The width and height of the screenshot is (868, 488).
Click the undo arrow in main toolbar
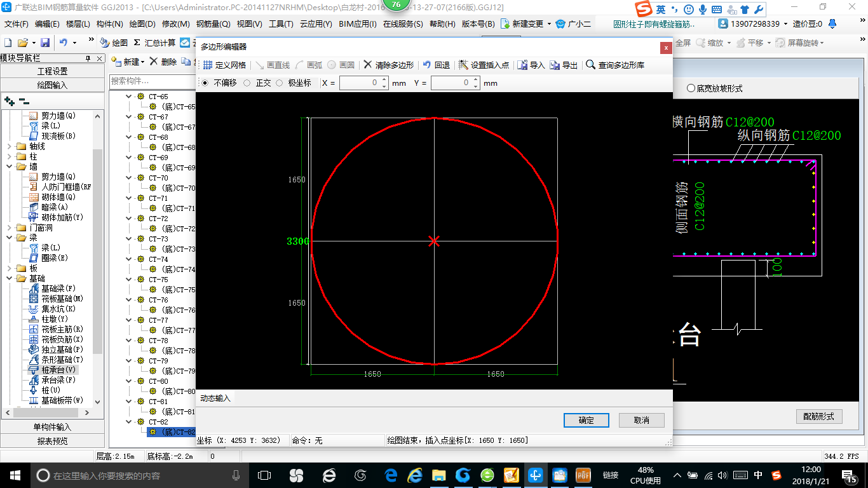(x=64, y=43)
